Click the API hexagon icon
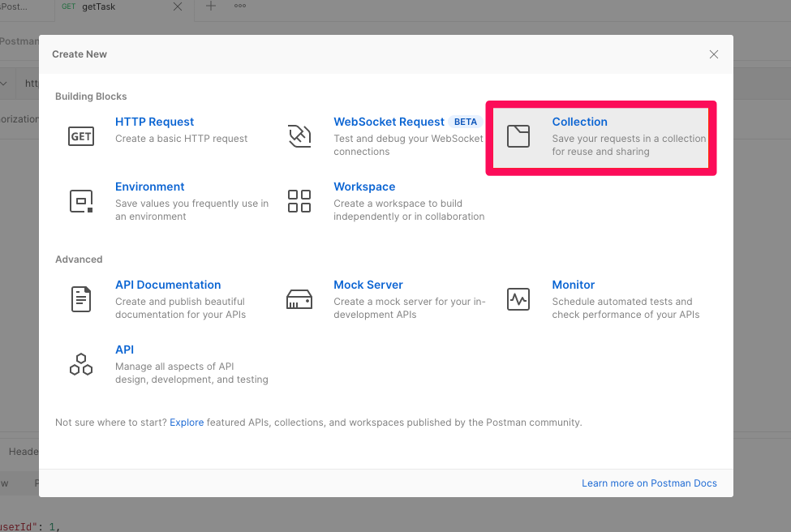The width and height of the screenshot is (791, 532). click(81, 363)
